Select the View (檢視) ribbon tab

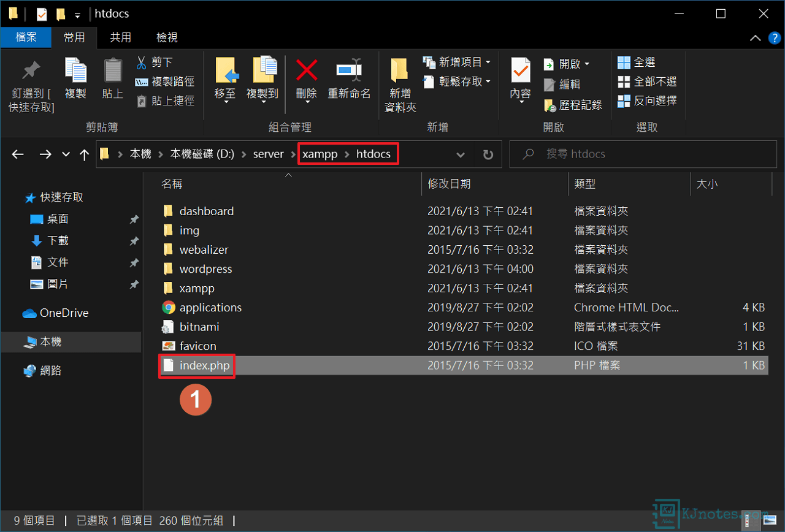[167, 37]
